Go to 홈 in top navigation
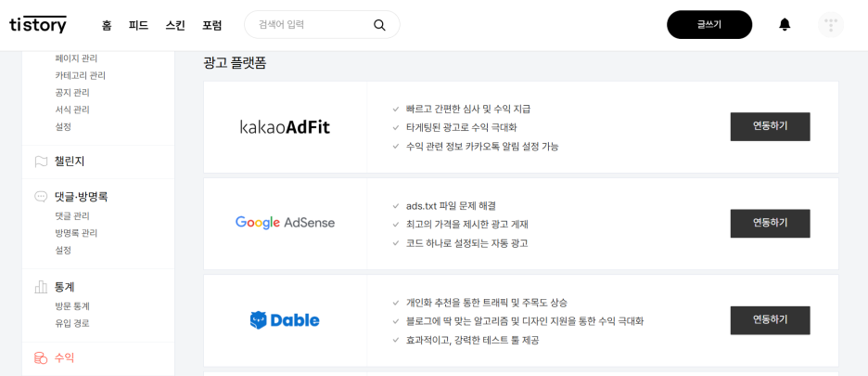 [107, 25]
